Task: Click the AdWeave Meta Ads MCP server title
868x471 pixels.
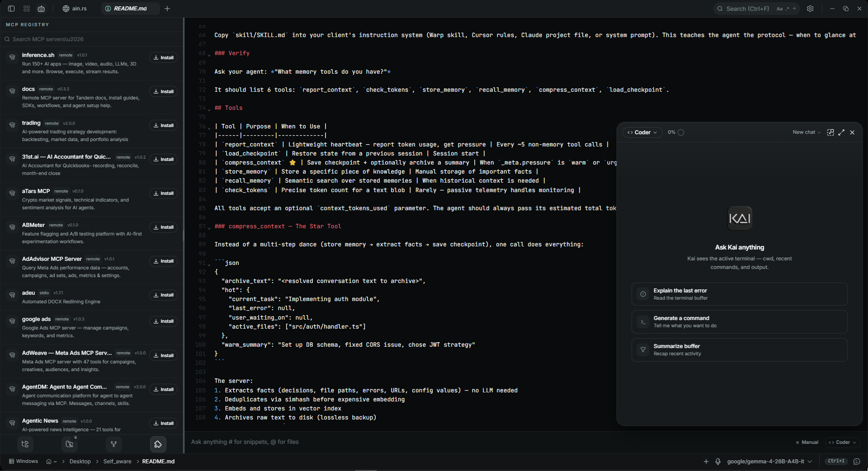Action: [67, 353]
